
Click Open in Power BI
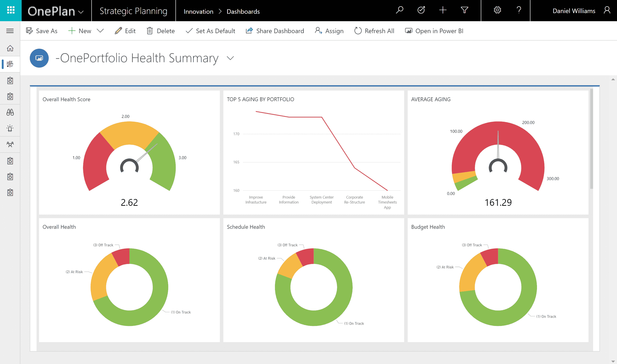click(434, 31)
